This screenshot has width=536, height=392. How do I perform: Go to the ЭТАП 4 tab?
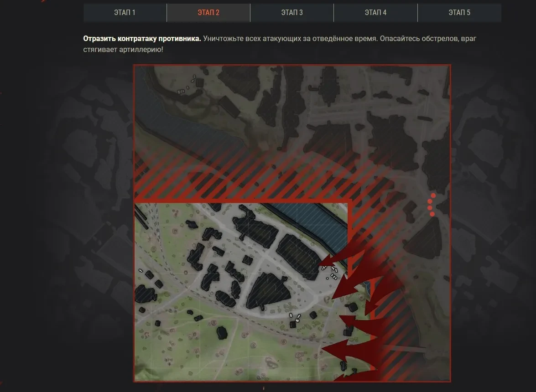coord(375,13)
